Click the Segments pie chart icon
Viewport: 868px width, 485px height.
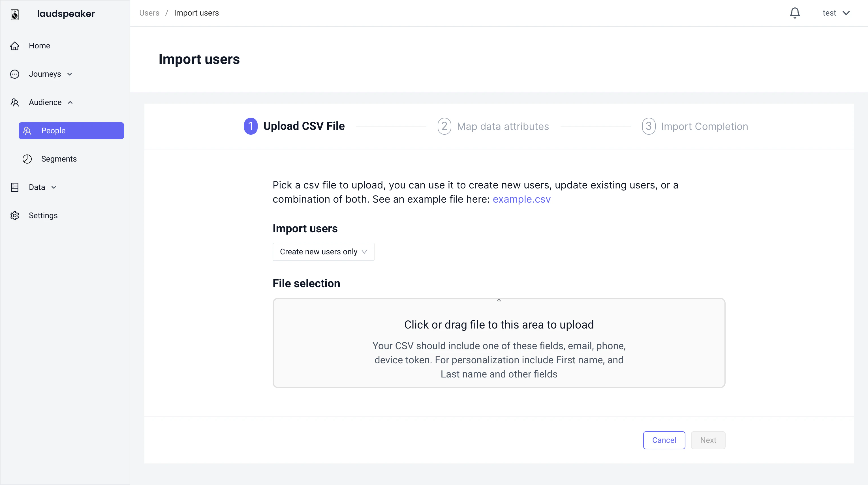pos(27,159)
